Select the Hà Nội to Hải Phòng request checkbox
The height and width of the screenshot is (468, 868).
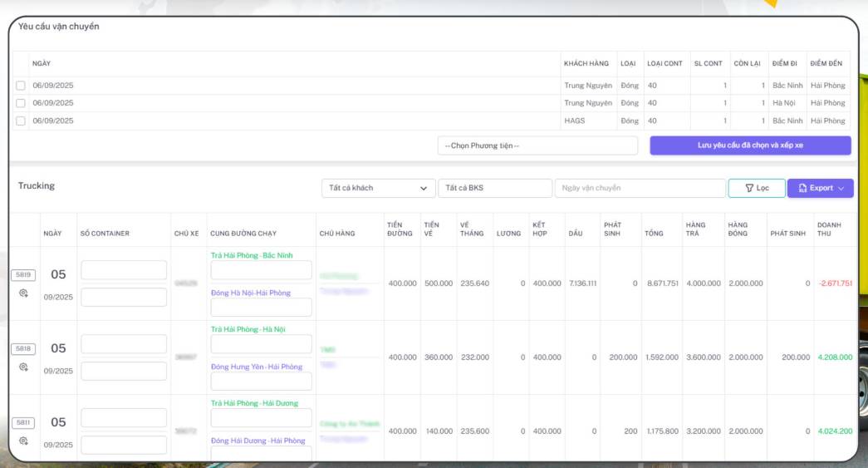click(21, 103)
